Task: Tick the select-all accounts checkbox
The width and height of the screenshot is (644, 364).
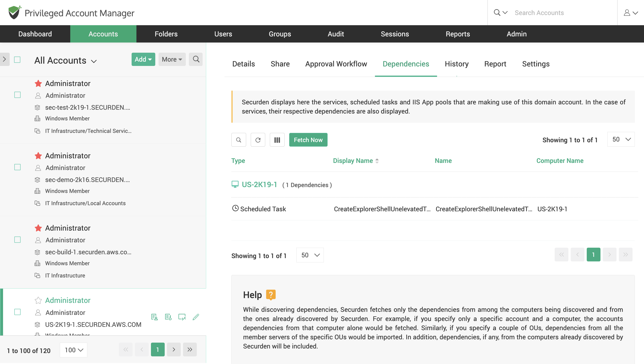Action: click(x=17, y=60)
